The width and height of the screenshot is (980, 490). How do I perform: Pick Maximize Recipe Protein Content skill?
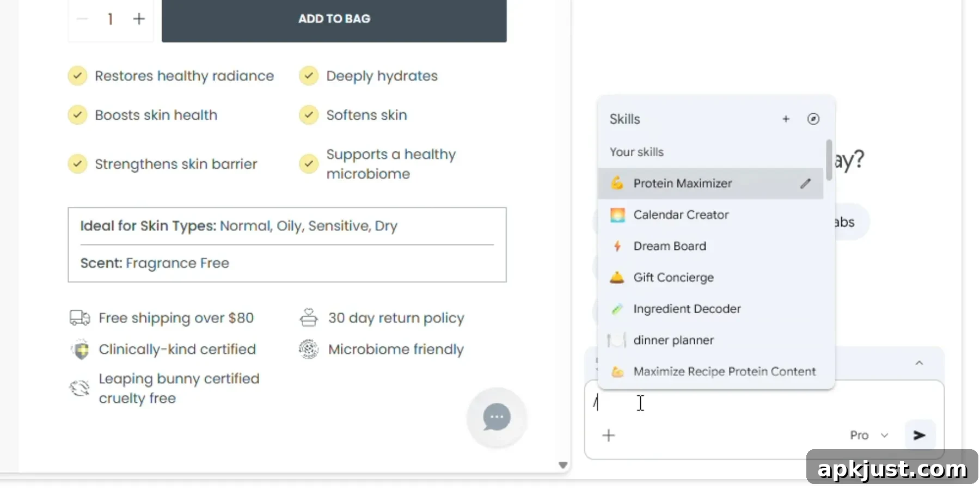pyautogui.click(x=710, y=371)
